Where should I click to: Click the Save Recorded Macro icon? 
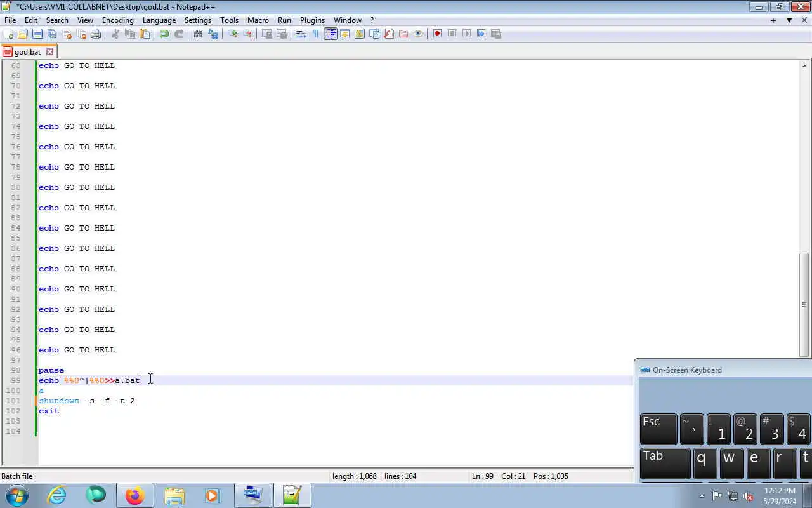(496, 34)
